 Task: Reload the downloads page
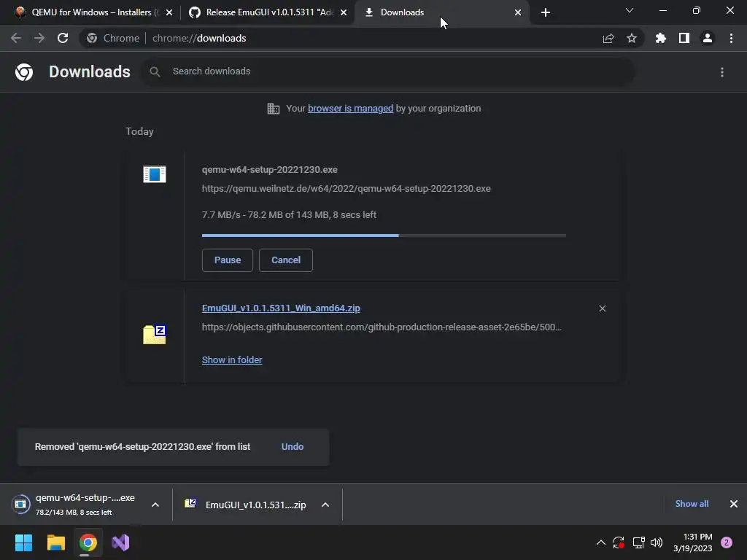coord(63,38)
